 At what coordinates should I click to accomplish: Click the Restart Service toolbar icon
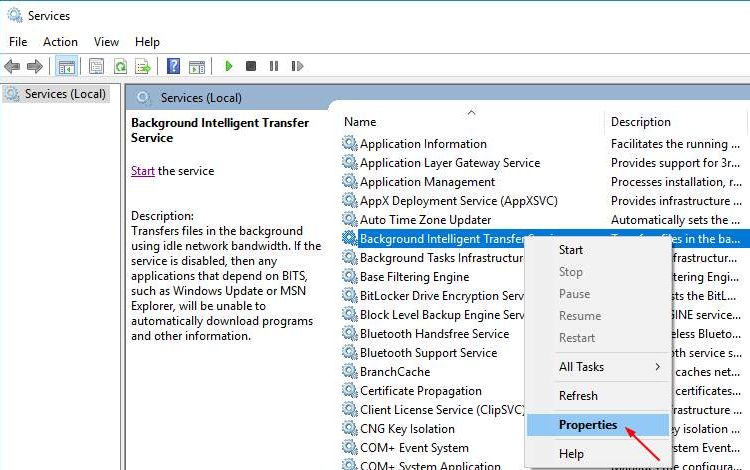coord(296,67)
